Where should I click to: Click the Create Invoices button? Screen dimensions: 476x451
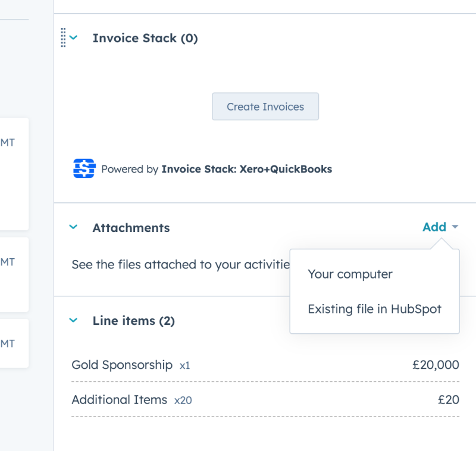click(265, 107)
